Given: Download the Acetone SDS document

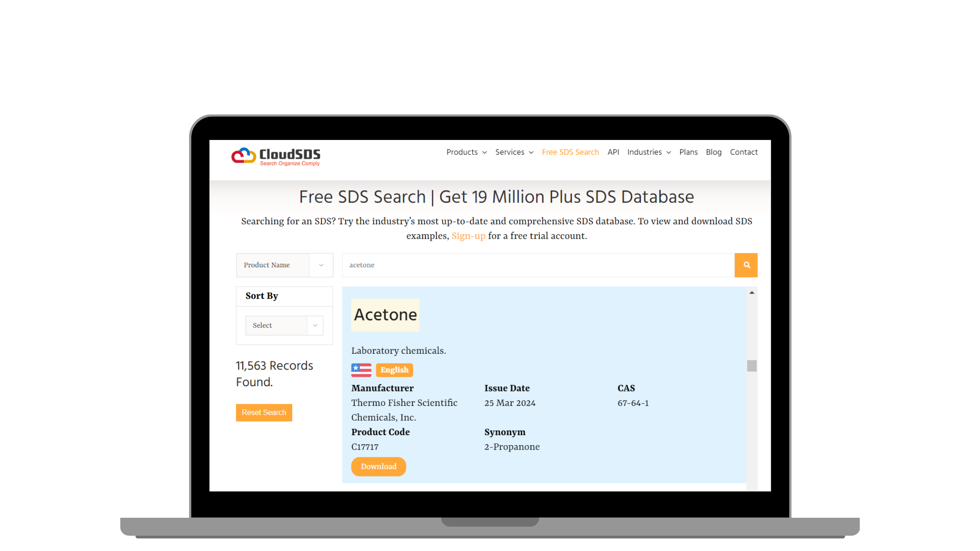Looking at the screenshot, I should 378,467.
